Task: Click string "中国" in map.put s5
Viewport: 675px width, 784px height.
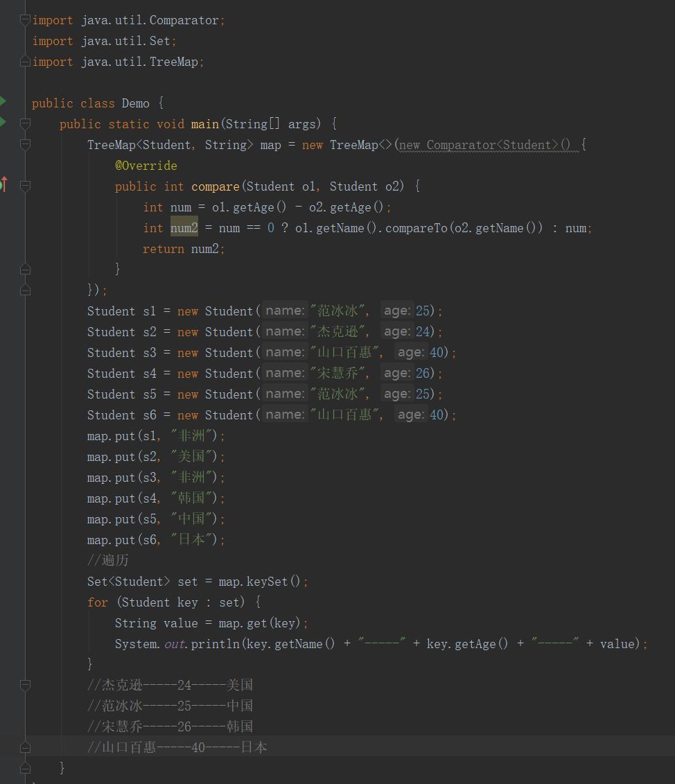Action: pyautogui.click(x=191, y=519)
